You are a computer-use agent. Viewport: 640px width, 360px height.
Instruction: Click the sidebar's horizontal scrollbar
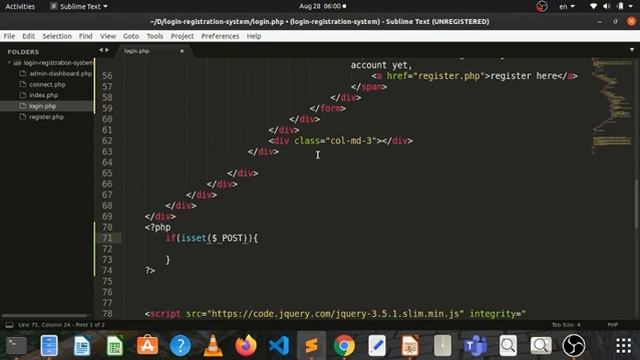[x=44, y=316]
